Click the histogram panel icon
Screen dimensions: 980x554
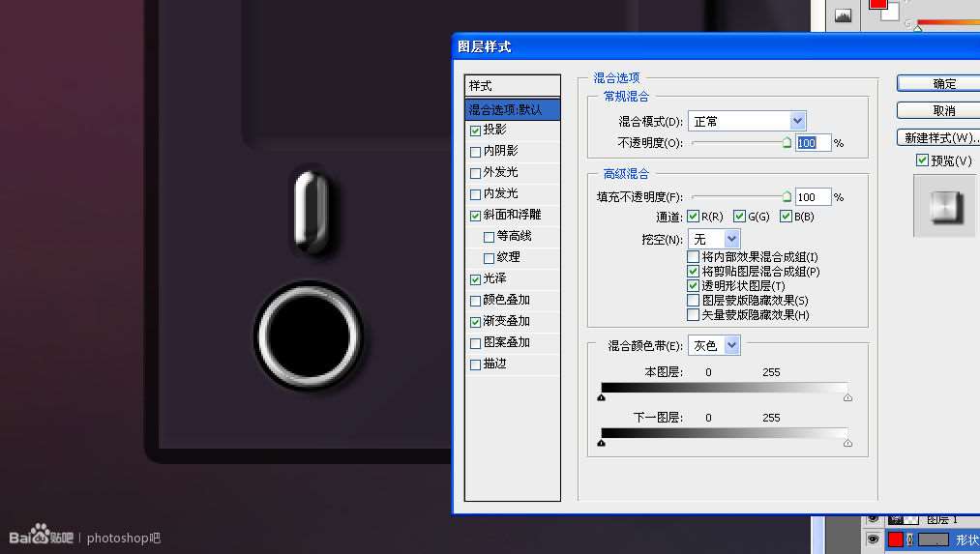point(843,15)
